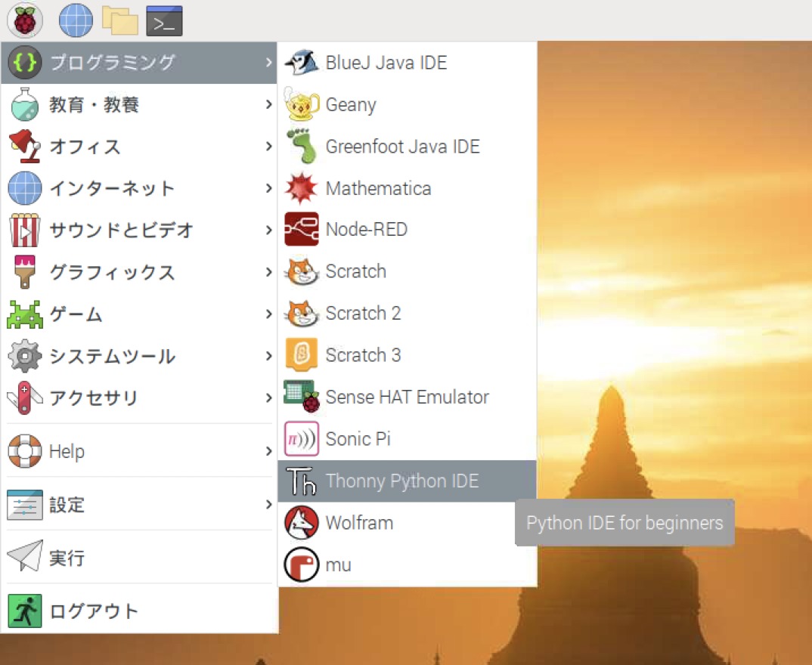Open the file manager folder icon in the taskbar
The image size is (812, 665).
(x=120, y=20)
